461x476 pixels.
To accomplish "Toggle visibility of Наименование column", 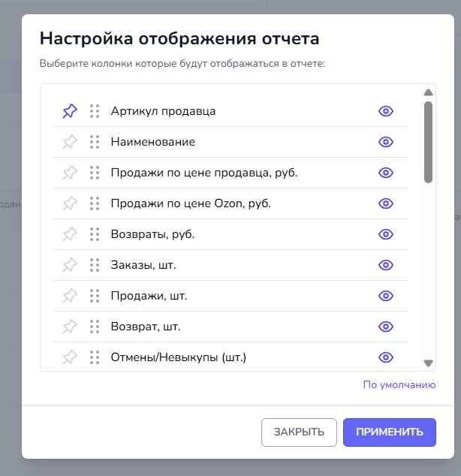I will click(x=386, y=142).
